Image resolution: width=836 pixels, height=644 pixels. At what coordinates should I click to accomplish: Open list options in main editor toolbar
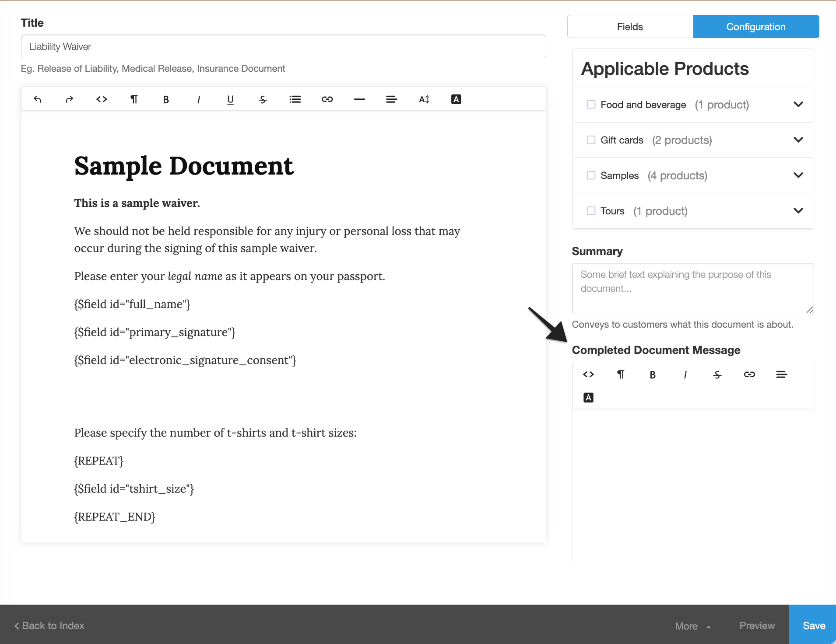pyautogui.click(x=295, y=99)
